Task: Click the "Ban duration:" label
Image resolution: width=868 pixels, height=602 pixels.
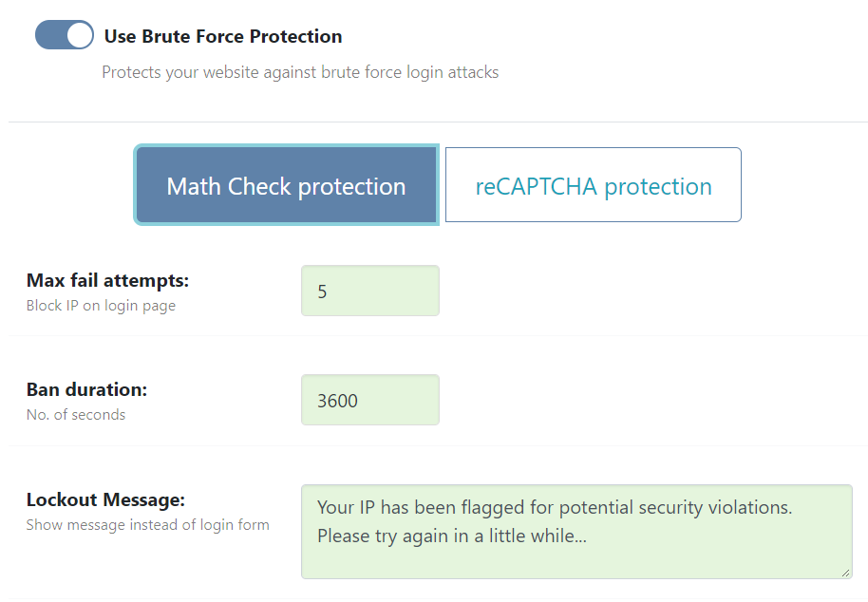Action: click(x=86, y=389)
